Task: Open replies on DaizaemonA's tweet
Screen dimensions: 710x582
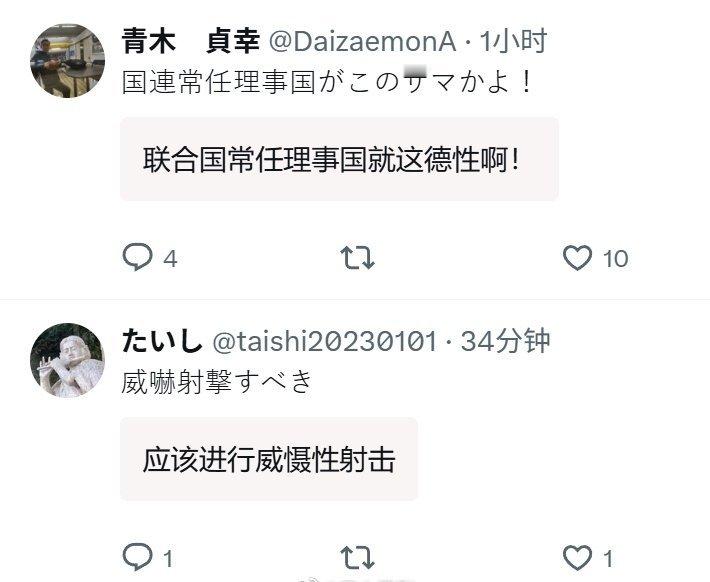Action: pyautogui.click(x=137, y=257)
